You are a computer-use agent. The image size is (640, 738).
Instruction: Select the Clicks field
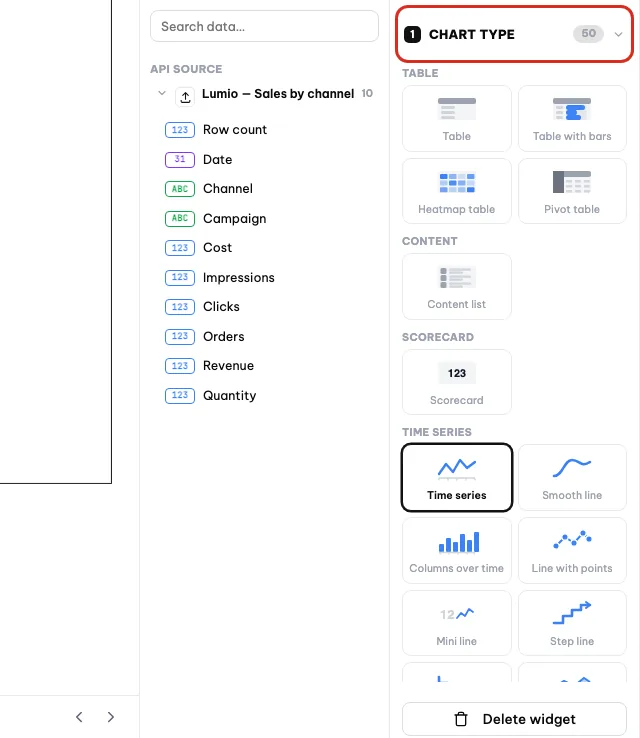tap(221, 306)
